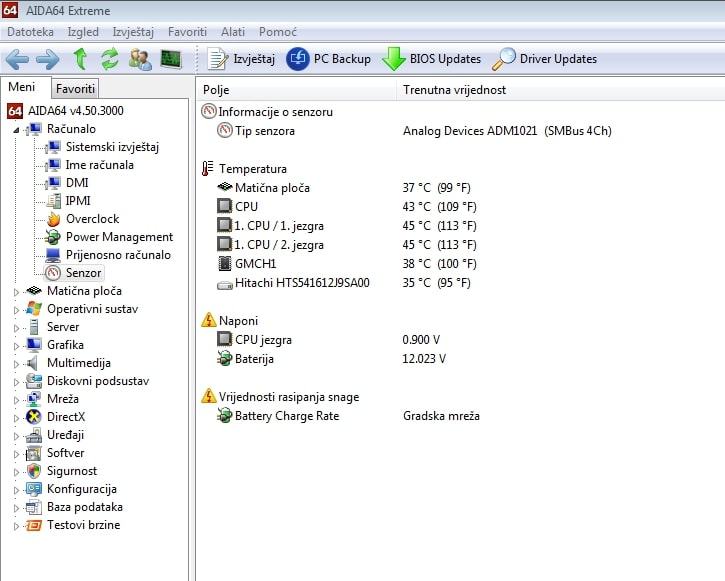This screenshot has height=581, width=725.
Task: Go up one level with green arrow
Action: click(x=80, y=59)
